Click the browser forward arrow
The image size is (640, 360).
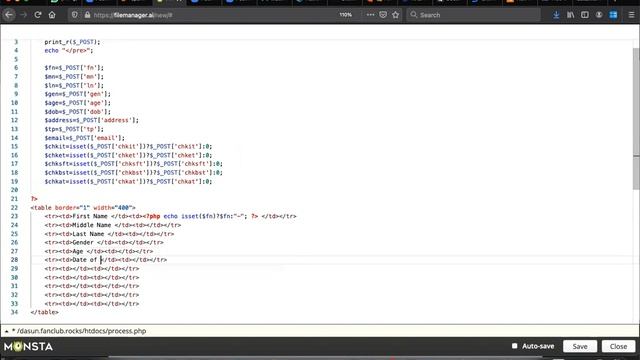[24, 15]
